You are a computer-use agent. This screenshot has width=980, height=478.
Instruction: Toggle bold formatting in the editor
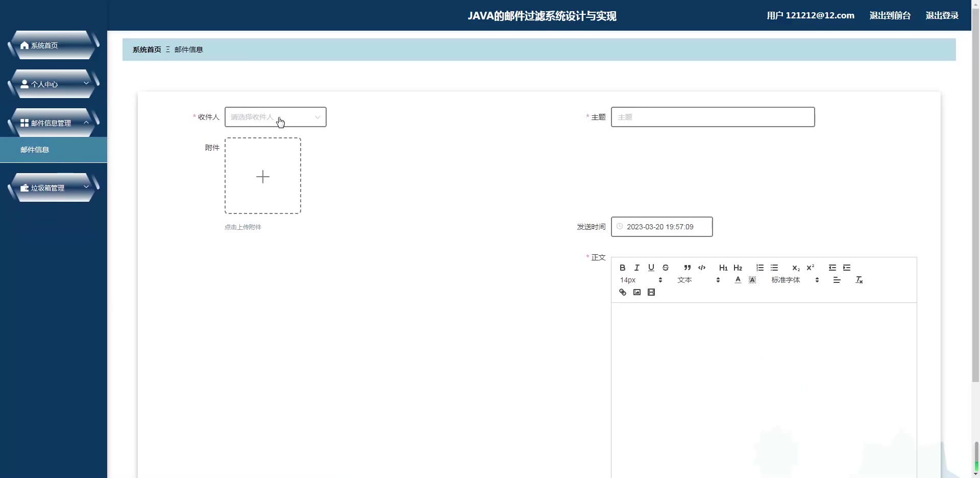(622, 268)
